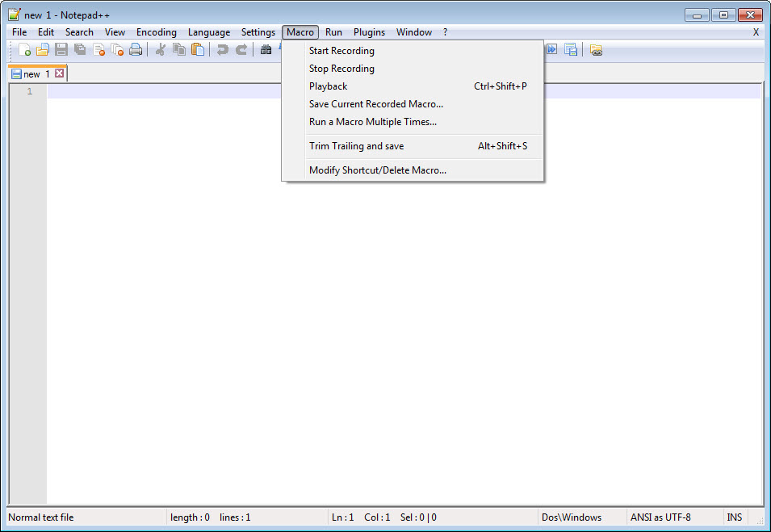Click Col : 1 in status bar
Screen dimensions: 771x532
tap(377, 517)
